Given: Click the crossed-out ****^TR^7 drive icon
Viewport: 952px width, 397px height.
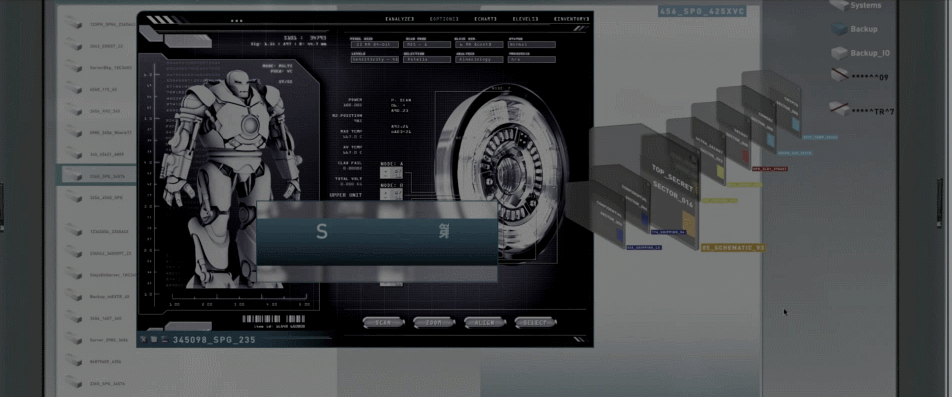Looking at the screenshot, I should 839,109.
